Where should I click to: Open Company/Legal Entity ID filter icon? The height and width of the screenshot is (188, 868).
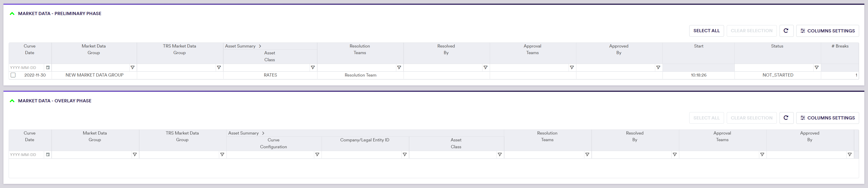(405, 155)
